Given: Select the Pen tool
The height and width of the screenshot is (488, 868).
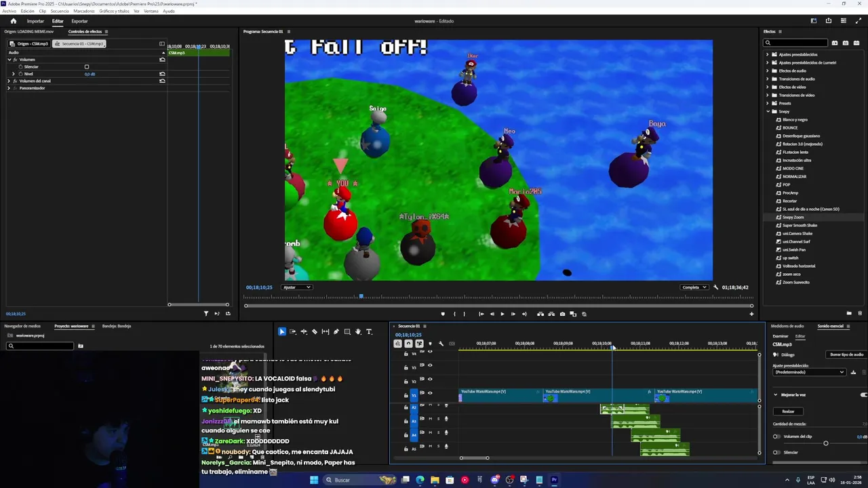Looking at the screenshot, I should 336,331.
